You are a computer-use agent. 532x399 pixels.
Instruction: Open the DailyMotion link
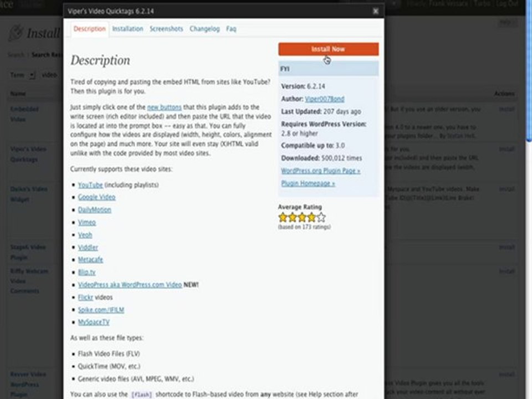[x=95, y=209]
